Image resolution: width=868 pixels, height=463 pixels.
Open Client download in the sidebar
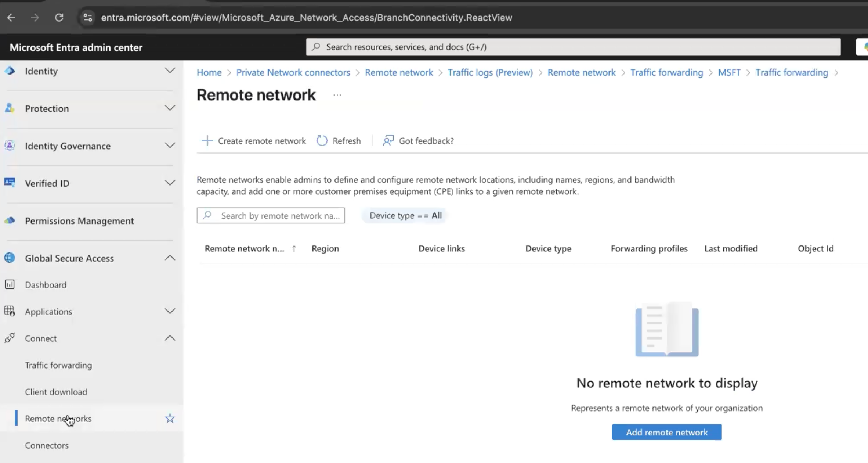click(56, 392)
